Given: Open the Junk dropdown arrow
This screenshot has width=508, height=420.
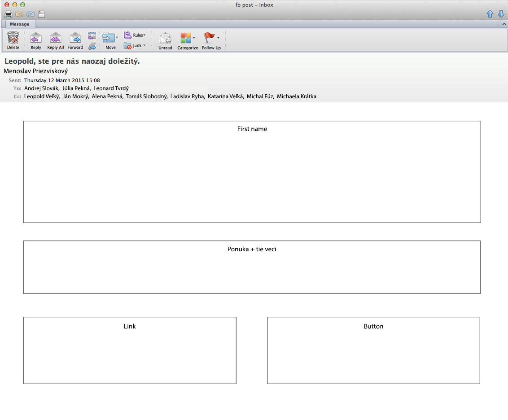Looking at the screenshot, I should point(145,45).
